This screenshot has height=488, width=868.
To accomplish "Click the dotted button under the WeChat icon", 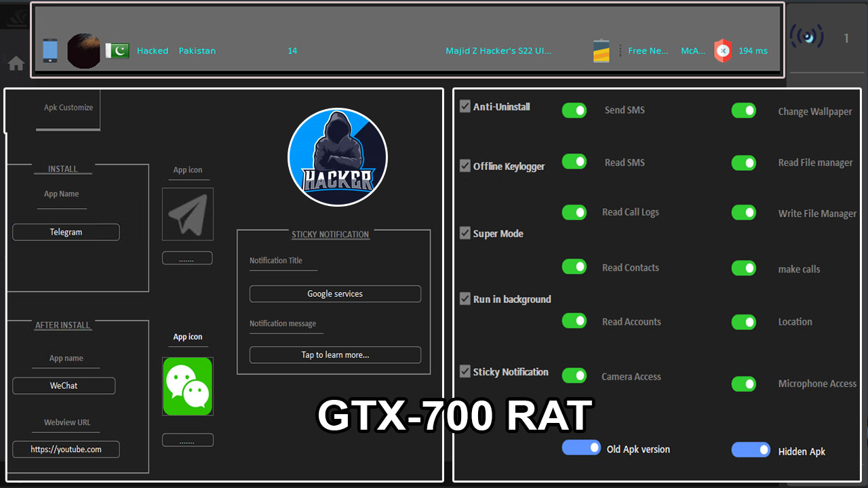I will 188,441.
